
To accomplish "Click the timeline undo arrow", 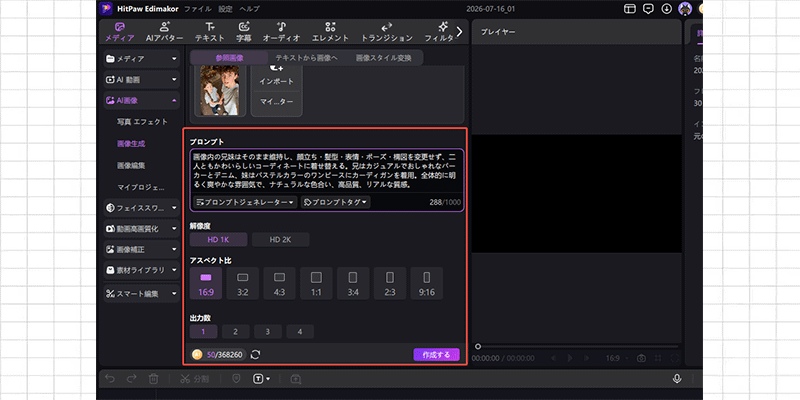I will pos(109,379).
